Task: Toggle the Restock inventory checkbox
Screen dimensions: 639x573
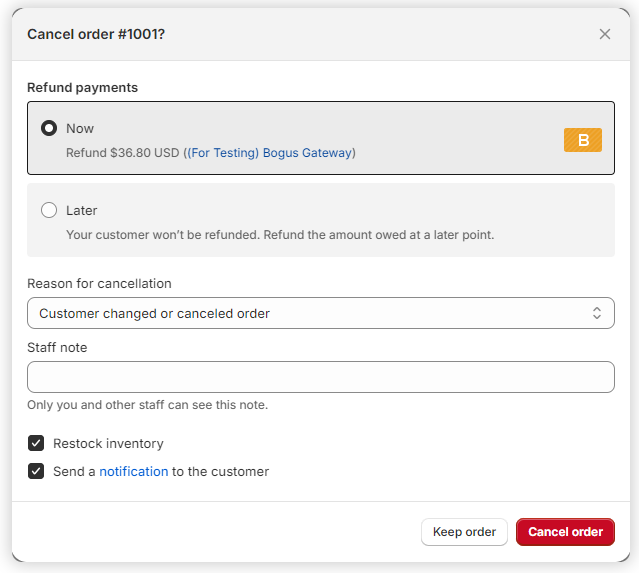Action: point(36,443)
